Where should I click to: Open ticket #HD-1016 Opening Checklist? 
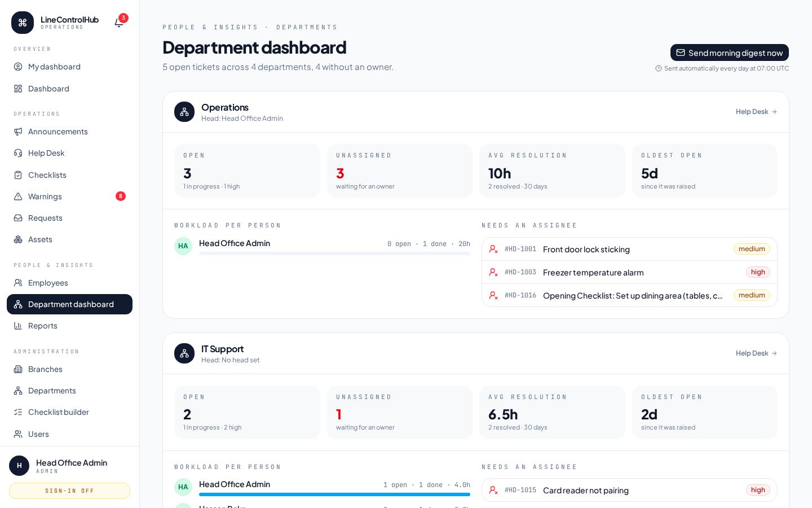629,295
